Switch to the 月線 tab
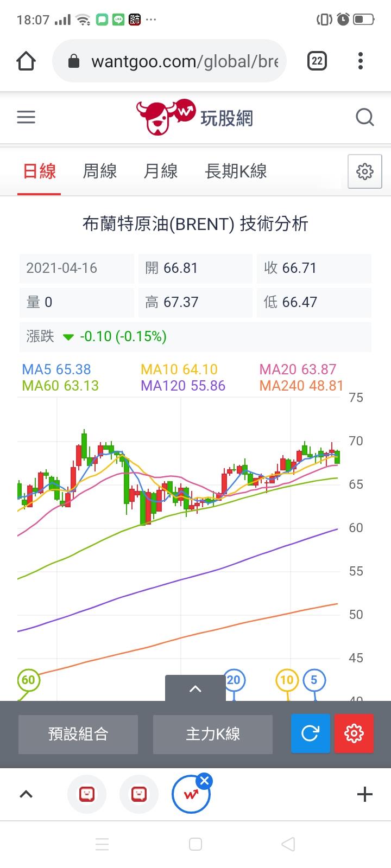 161,171
